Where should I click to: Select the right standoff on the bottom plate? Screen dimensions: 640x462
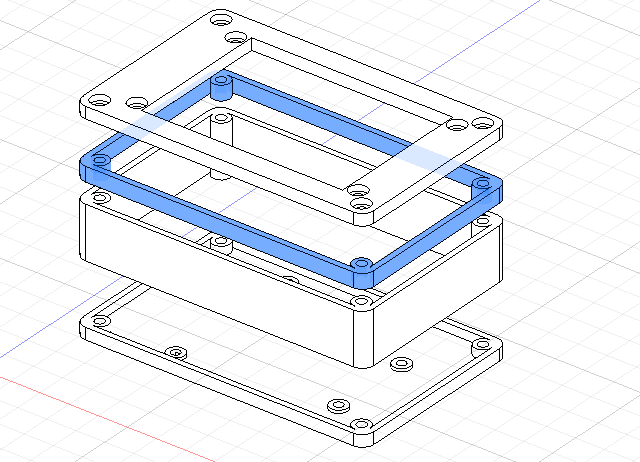point(403,363)
